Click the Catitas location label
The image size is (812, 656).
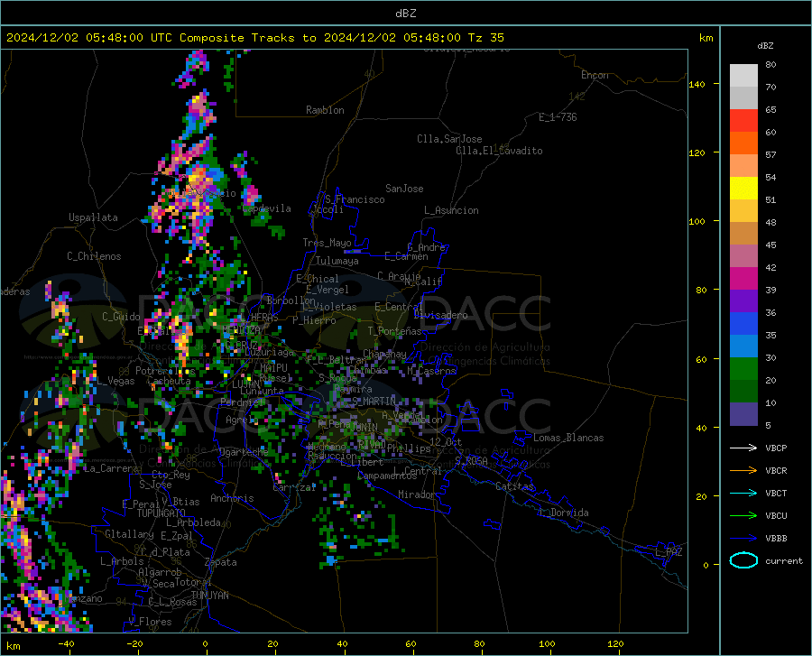[x=514, y=486]
